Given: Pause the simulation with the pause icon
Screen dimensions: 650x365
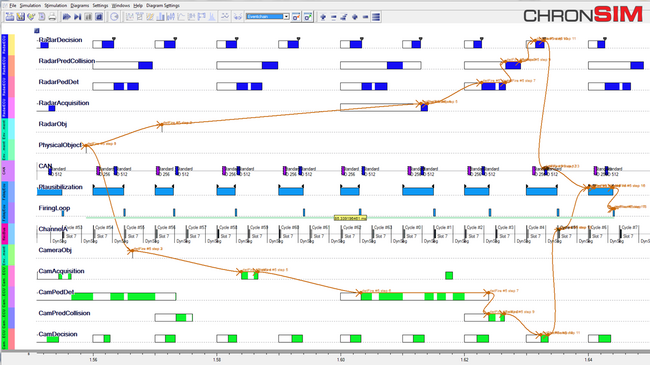Looking at the screenshot, I should (88, 17).
